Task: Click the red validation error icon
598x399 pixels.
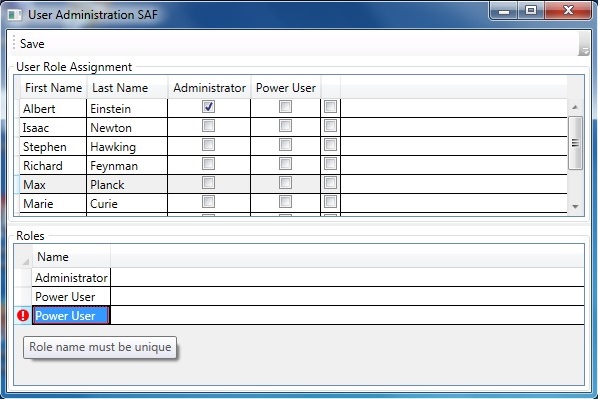Action: pos(23,315)
